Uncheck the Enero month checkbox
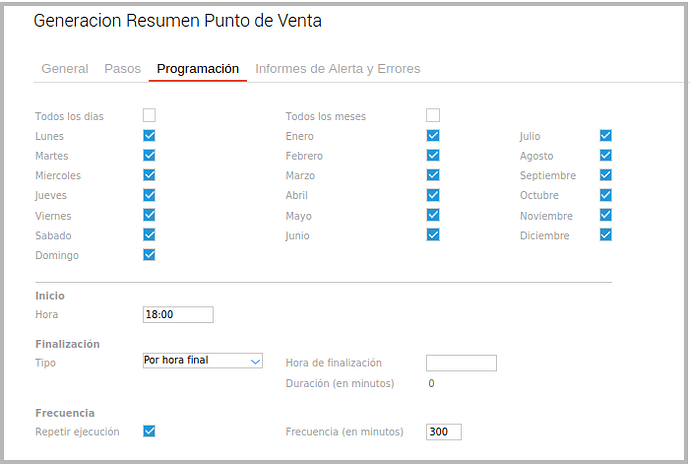Screen dimensions: 690x464 click(433, 135)
